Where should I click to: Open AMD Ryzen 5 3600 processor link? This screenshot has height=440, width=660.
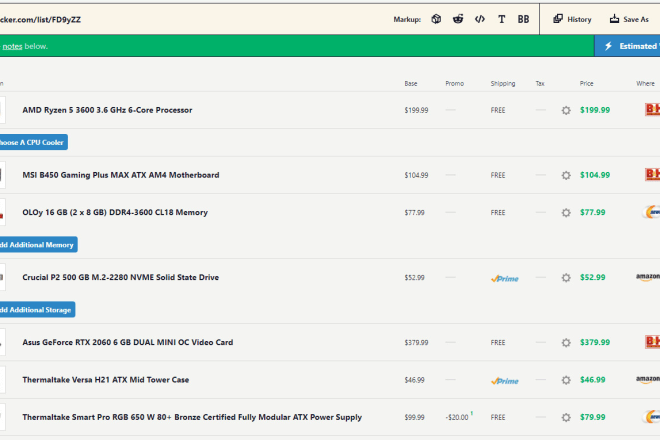tap(107, 110)
